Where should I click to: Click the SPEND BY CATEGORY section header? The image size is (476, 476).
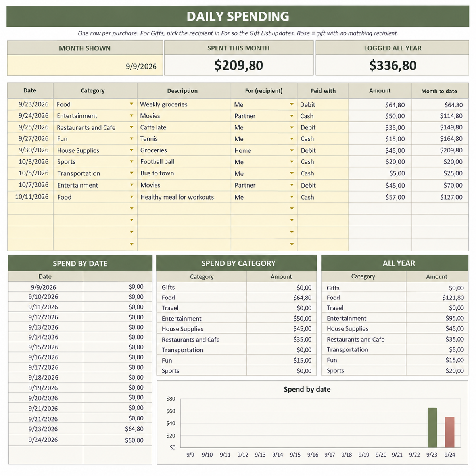click(237, 263)
